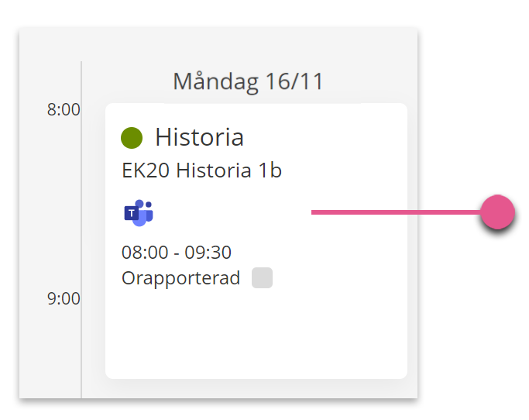Click the Måndag 16/11 day header

click(x=248, y=82)
